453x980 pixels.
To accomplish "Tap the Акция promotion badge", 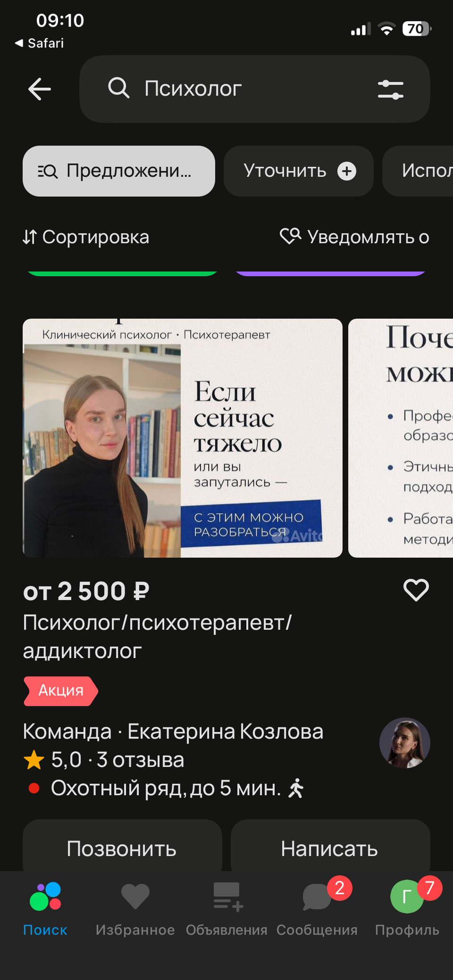I will [61, 691].
